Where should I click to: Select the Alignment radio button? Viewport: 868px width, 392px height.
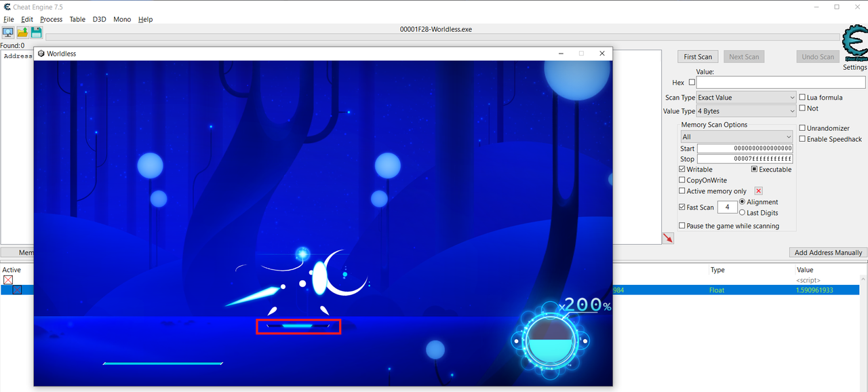pos(742,202)
